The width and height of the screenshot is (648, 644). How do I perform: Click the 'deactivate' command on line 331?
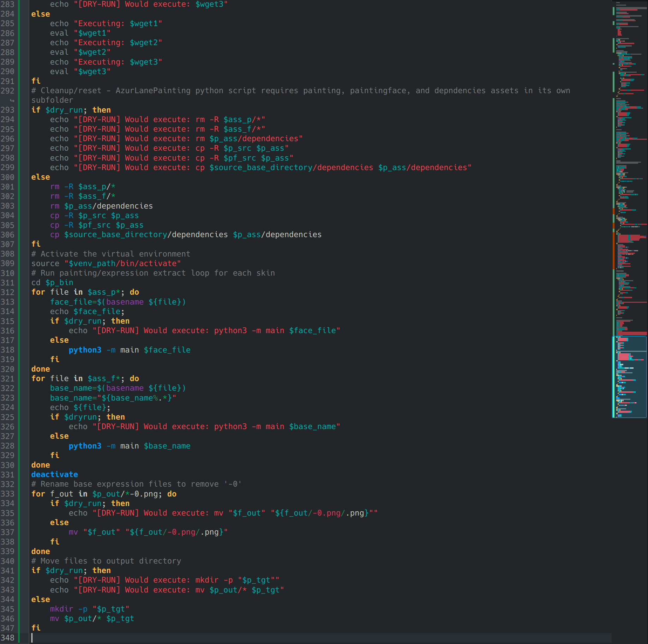coord(55,475)
